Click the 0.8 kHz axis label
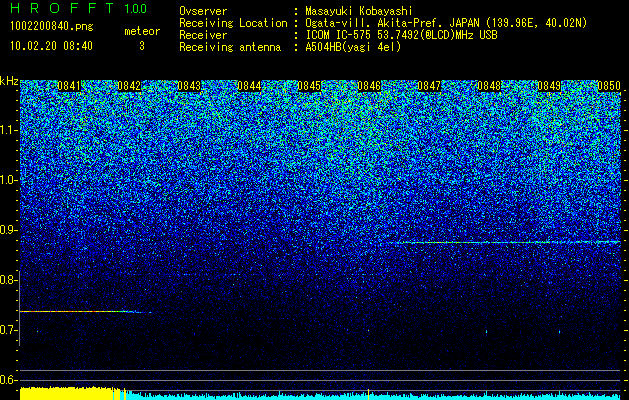 point(8,280)
